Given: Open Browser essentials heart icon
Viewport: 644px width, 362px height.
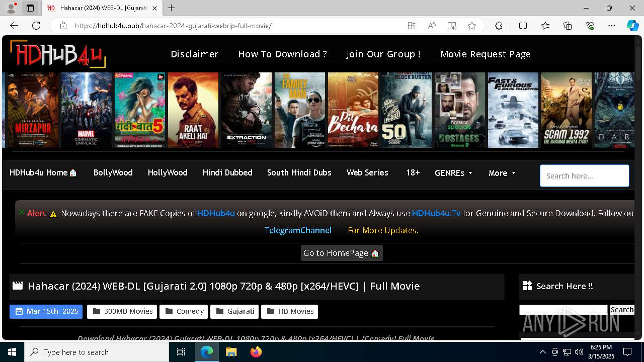Looking at the screenshot, I should [x=590, y=26].
